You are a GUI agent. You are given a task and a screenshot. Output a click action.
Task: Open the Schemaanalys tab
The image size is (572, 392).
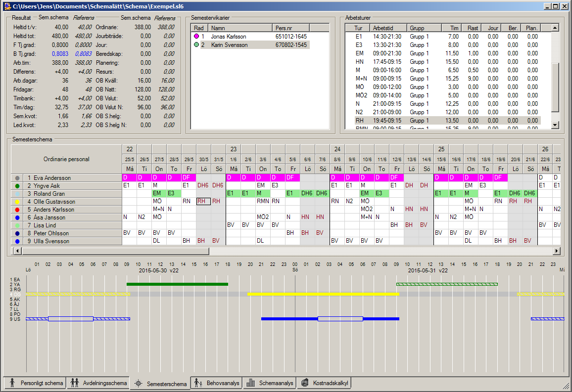(x=270, y=383)
